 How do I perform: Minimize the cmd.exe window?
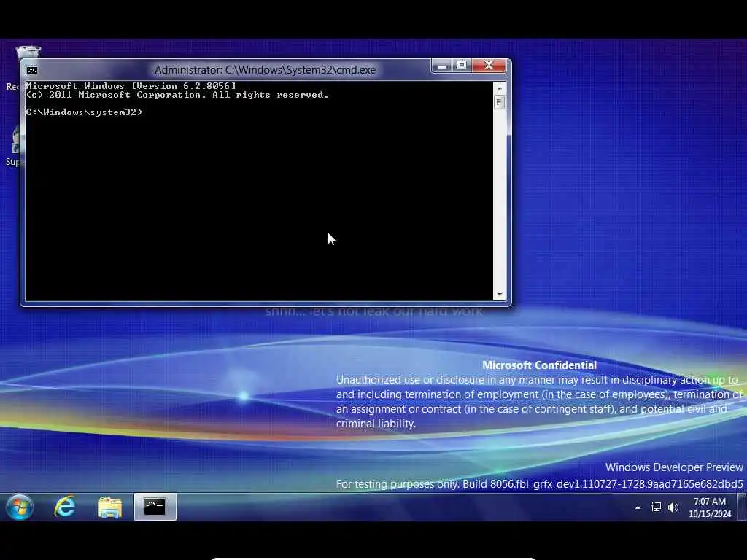point(441,66)
